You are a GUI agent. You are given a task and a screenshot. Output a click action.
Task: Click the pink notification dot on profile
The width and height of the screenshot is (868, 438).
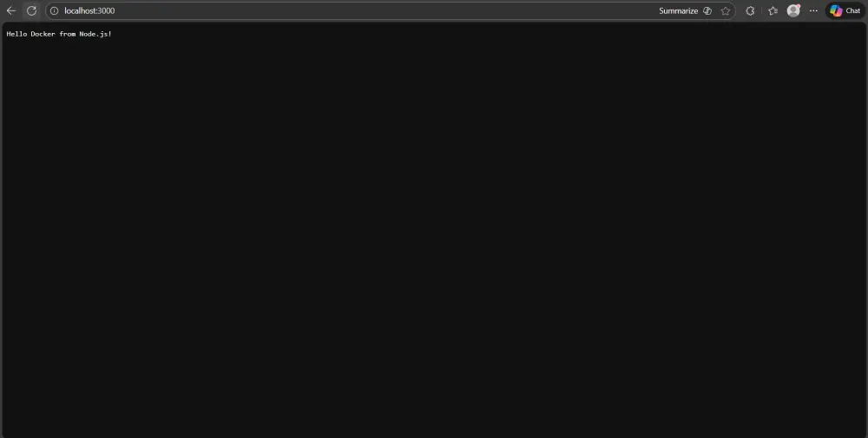[x=799, y=6]
